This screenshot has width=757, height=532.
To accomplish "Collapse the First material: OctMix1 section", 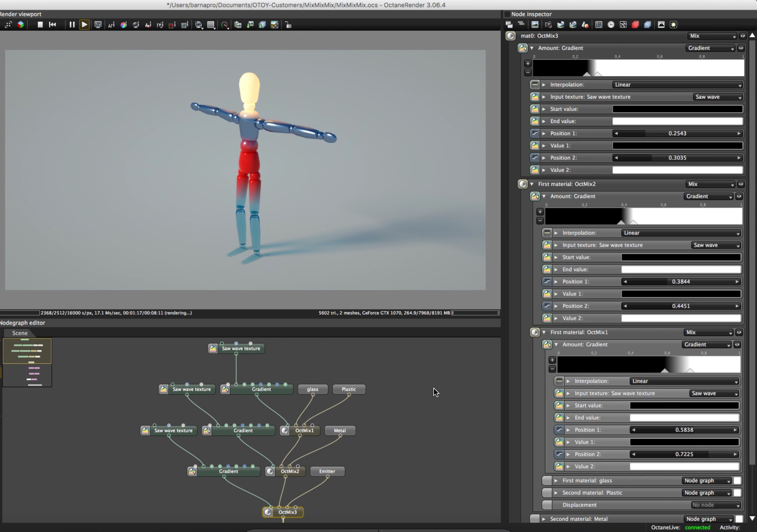I will 544,332.
